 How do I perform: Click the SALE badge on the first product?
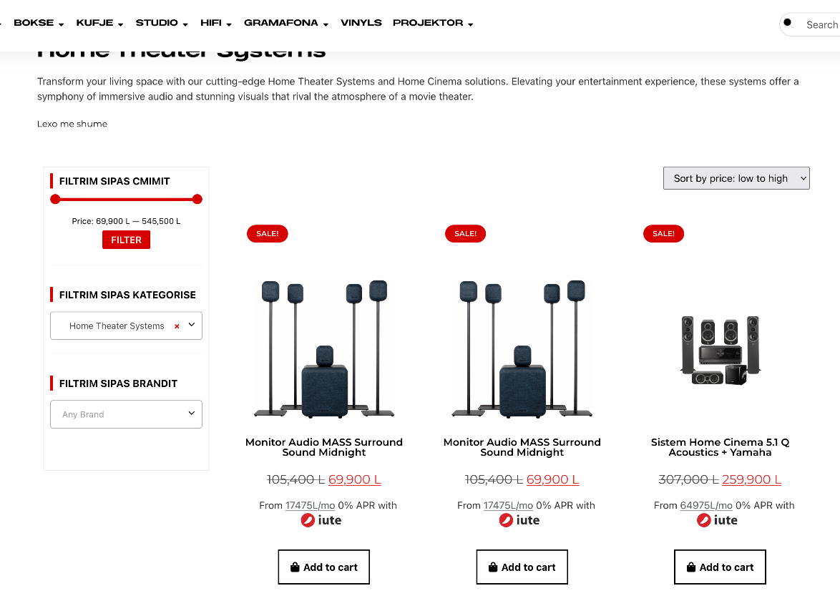(x=267, y=233)
